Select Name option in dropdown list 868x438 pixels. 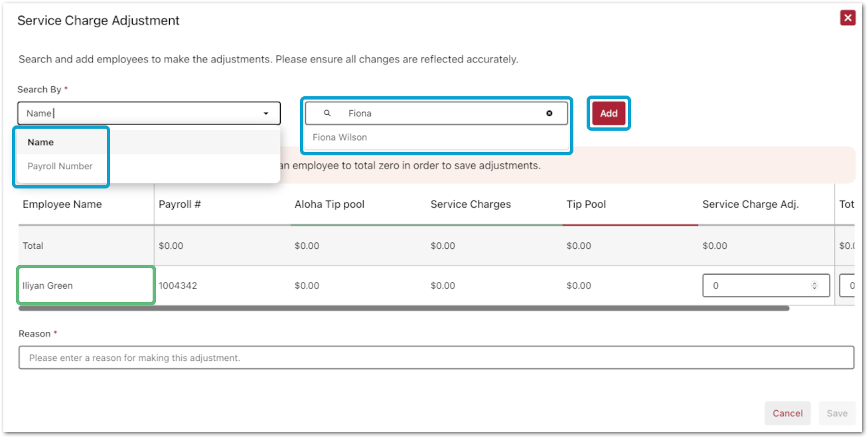coord(40,142)
